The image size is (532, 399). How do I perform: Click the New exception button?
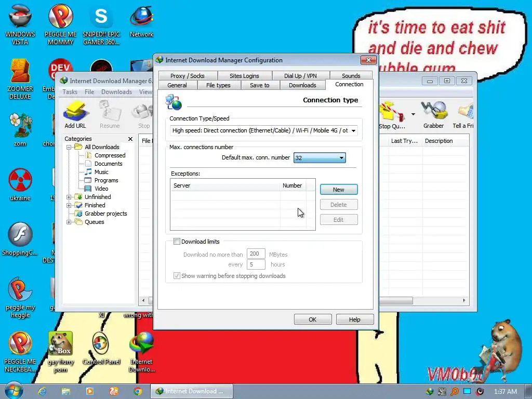339,189
